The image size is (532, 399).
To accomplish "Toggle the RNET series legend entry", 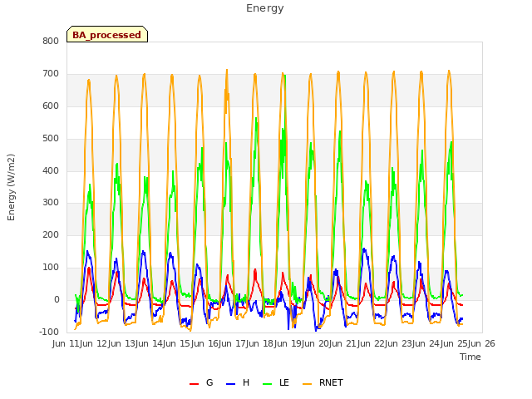I will pyautogui.click(x=323, y=382).
